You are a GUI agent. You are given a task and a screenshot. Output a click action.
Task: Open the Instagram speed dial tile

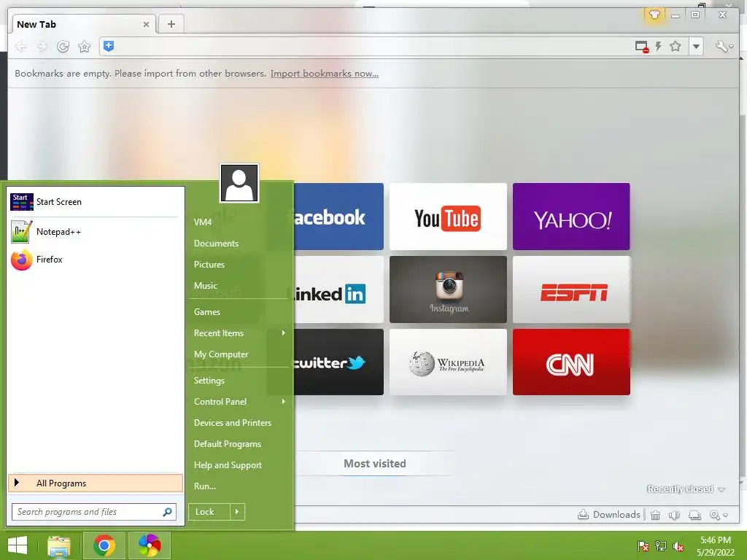pyautogui.click(x=448, y=289)
